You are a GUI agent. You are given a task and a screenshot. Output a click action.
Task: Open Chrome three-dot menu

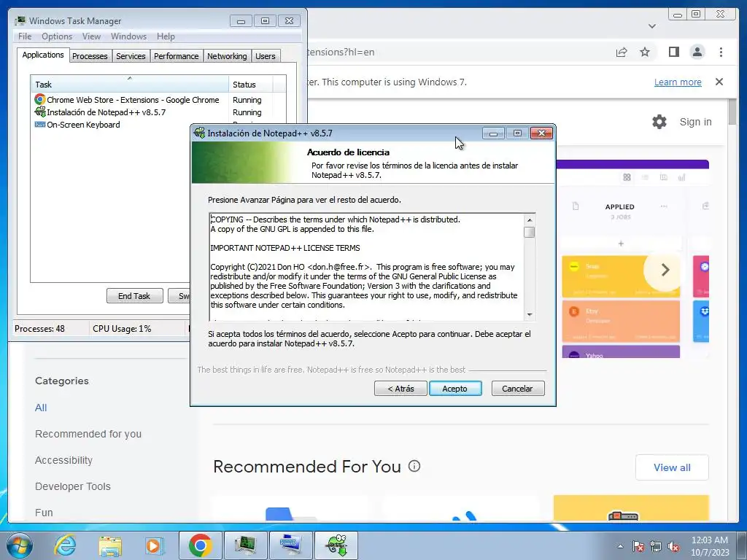pos(721,52)
